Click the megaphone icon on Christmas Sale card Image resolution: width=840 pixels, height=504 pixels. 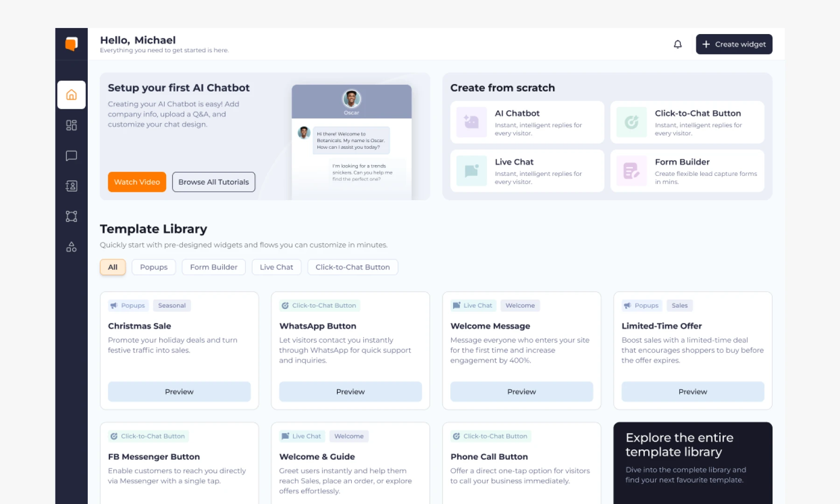(x=114, y=306)
